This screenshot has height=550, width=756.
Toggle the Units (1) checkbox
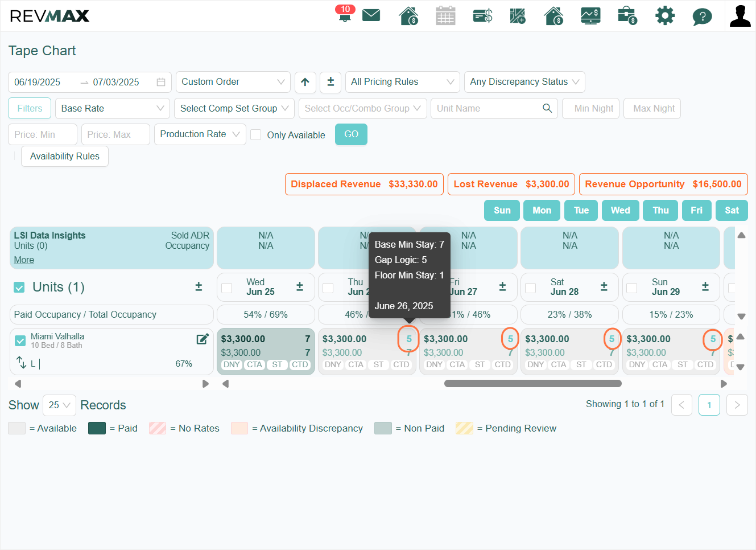point(19,288)
